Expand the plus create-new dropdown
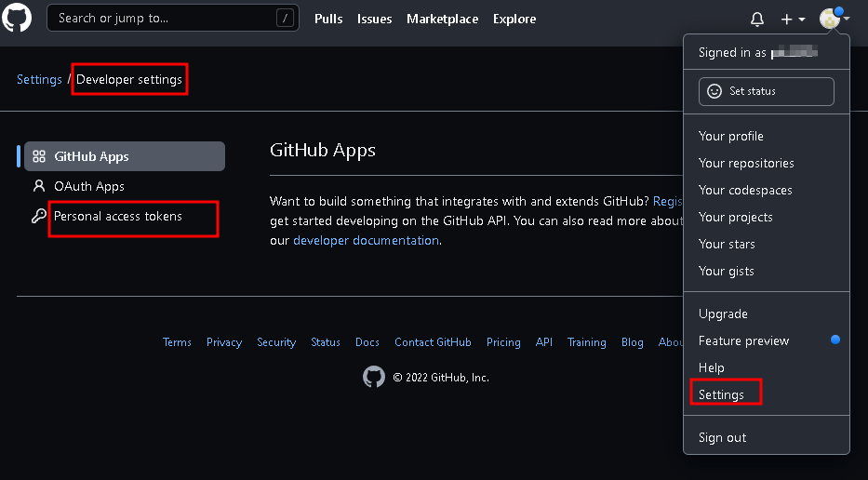The image size is (868, 480). [793, 20]
